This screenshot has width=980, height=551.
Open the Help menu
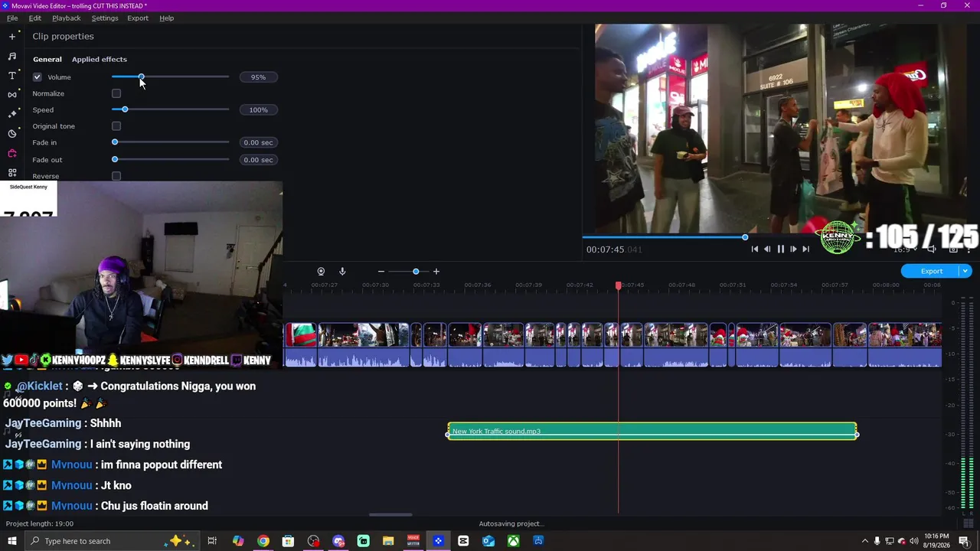tap(167, 18)
